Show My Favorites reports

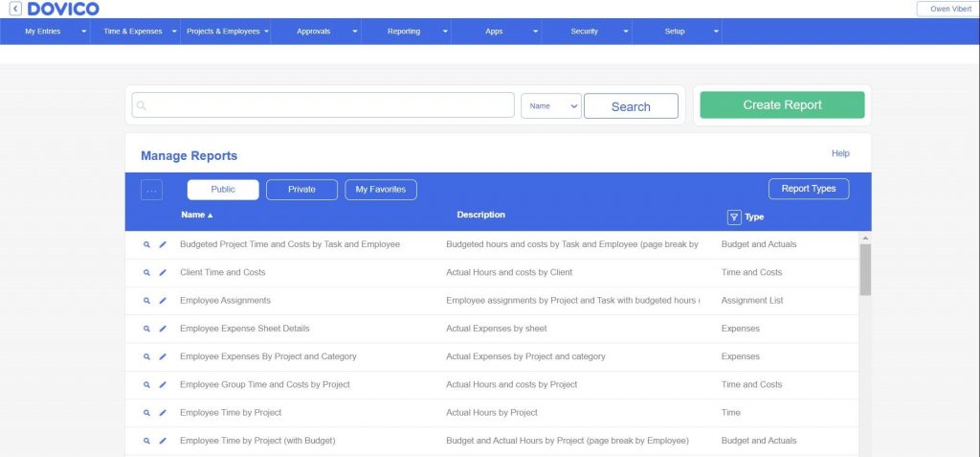click(381, 190)
